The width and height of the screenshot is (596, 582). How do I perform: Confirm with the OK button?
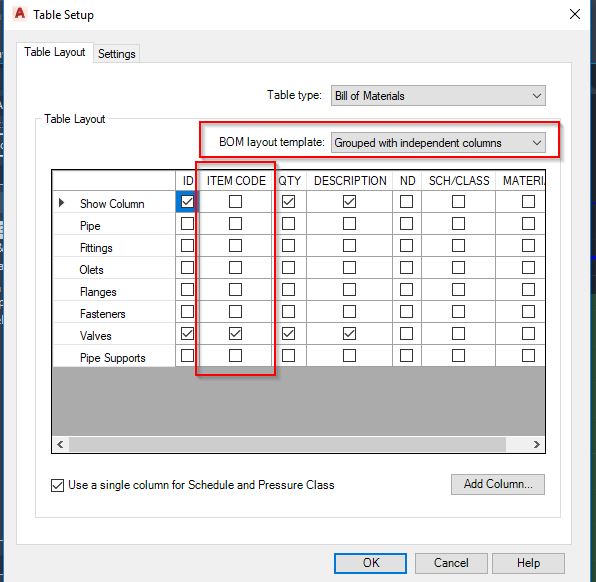pos(371,563)
